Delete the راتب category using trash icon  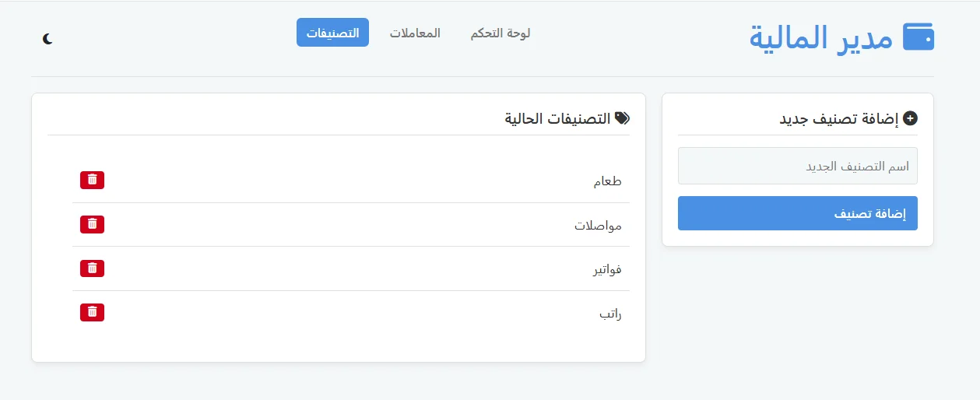[x=92, y=312]
